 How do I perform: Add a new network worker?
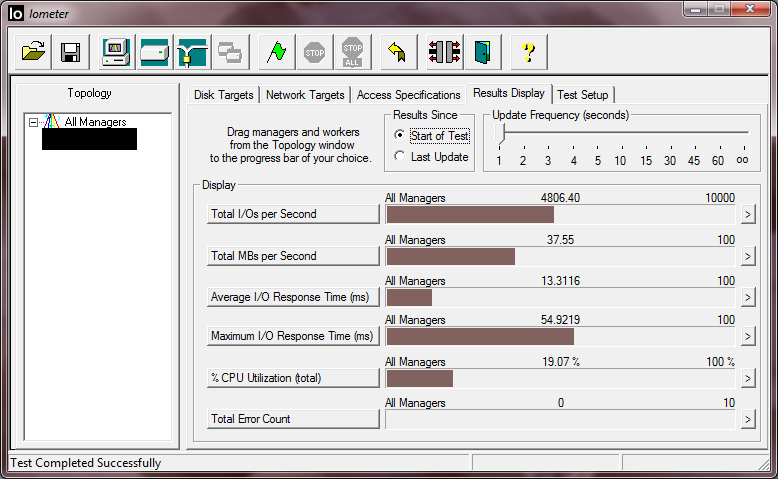tap(192, 52)
